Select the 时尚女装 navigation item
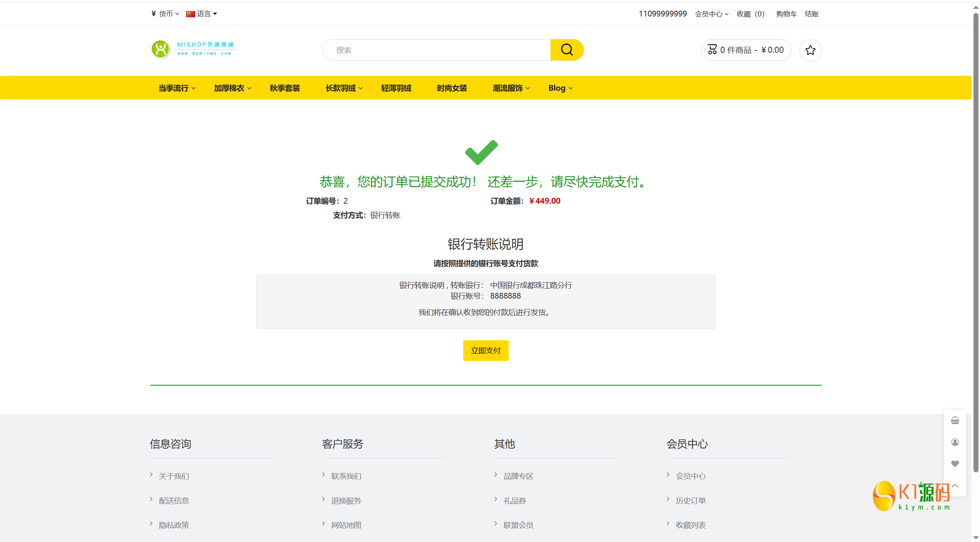The height and width of the screenshot is (542, 980). [452, 88]
